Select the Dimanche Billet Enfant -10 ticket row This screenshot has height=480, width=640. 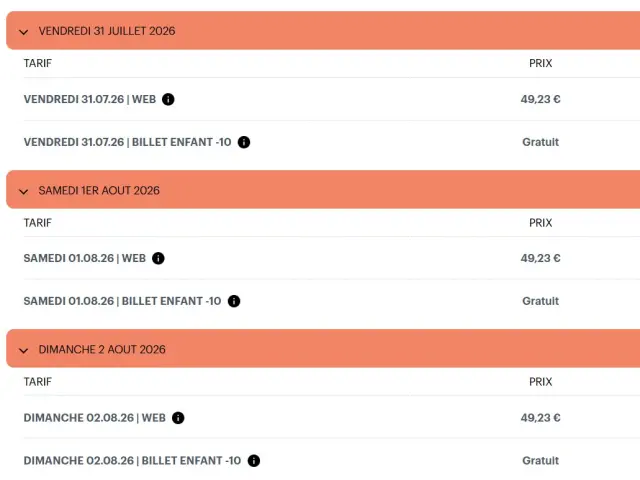[x=132, y=461]
